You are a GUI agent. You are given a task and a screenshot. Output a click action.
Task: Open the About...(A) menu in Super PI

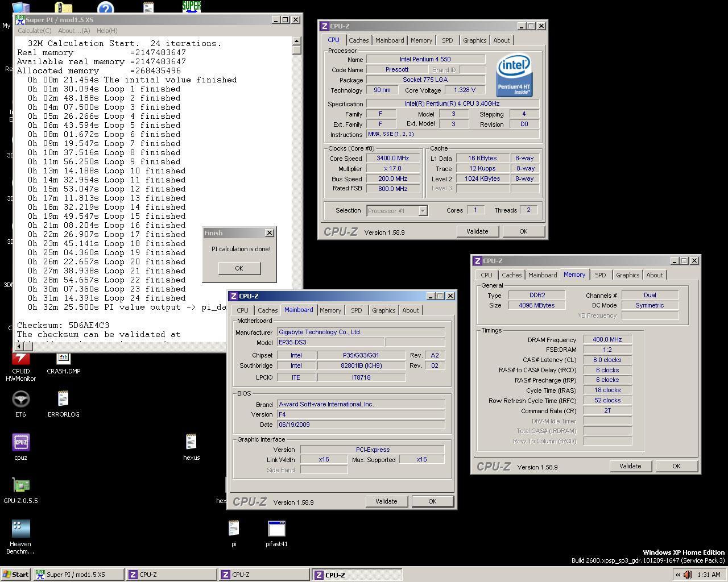(74, 31)
